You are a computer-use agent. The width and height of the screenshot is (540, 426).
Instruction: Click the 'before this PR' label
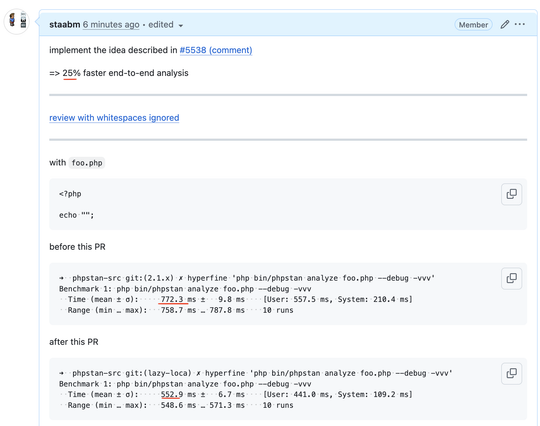click(77, 247)
